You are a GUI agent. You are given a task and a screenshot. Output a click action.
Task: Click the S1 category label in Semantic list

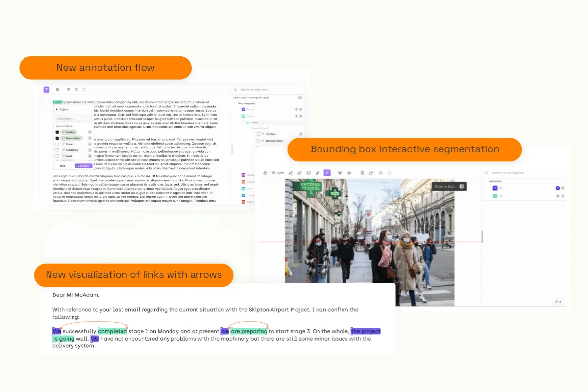click(501, 188)
